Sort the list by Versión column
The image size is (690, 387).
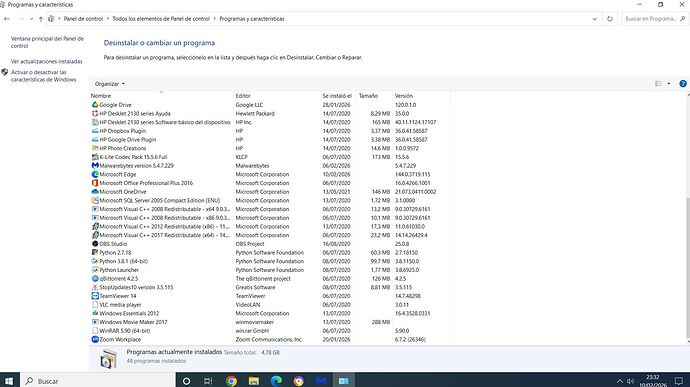point(421,96)
